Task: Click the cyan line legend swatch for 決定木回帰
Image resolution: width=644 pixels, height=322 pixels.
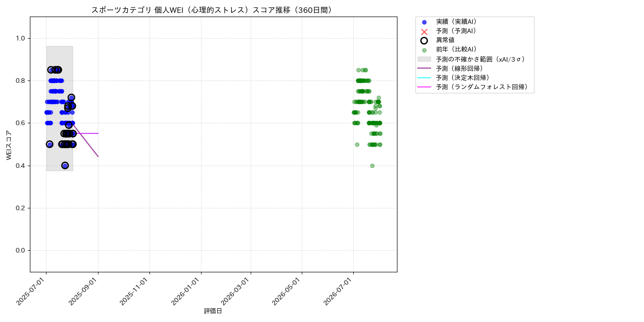Action: coord(424,78)
